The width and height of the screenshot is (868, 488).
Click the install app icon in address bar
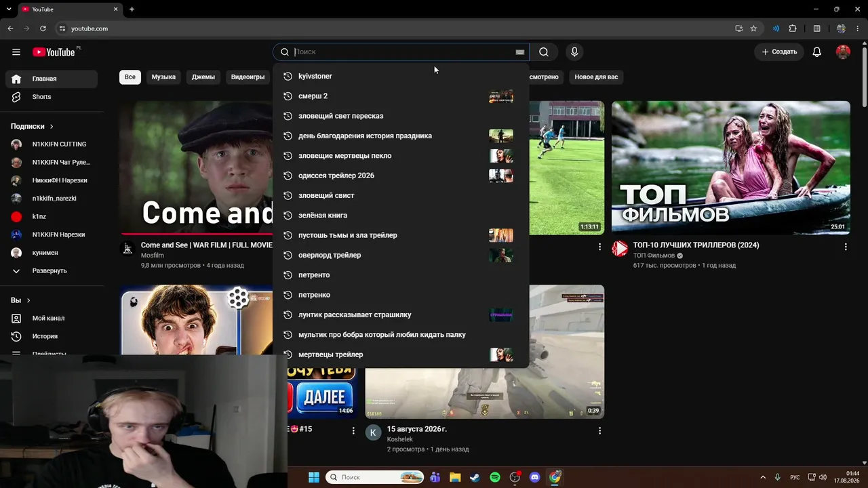[738, 28]
